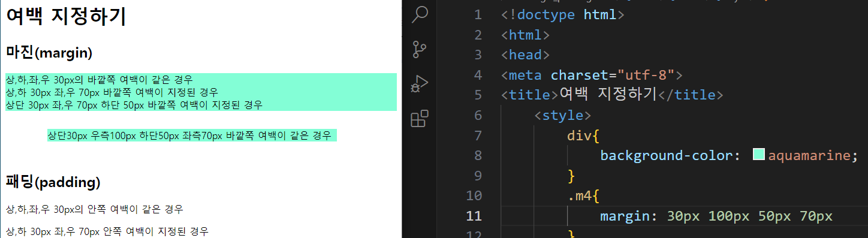Click the 마진(margin) subheading

(x=49, y=53)
